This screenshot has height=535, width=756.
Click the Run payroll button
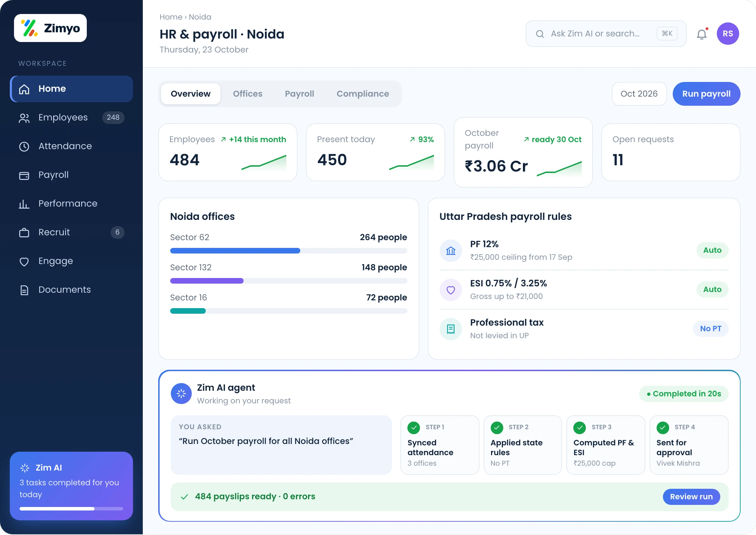pyautogui.click(x=706, y=94)
